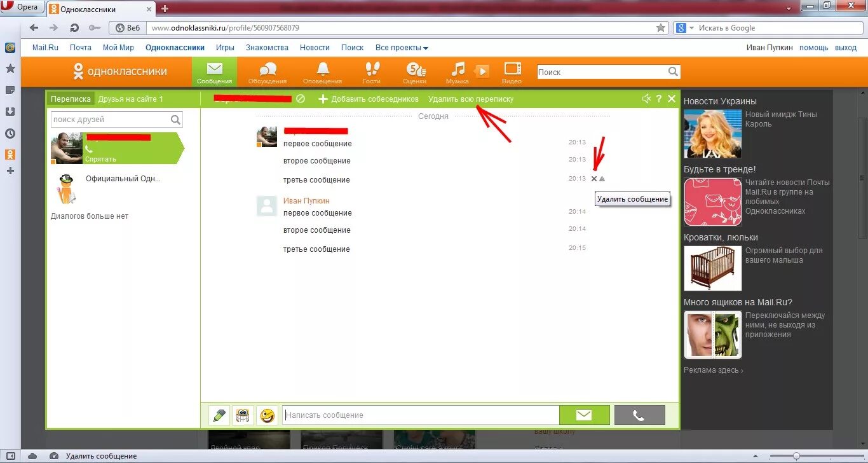Open yellow emoticon picker
The width and height of the screenshot is (868, 463).
(268, 415)
